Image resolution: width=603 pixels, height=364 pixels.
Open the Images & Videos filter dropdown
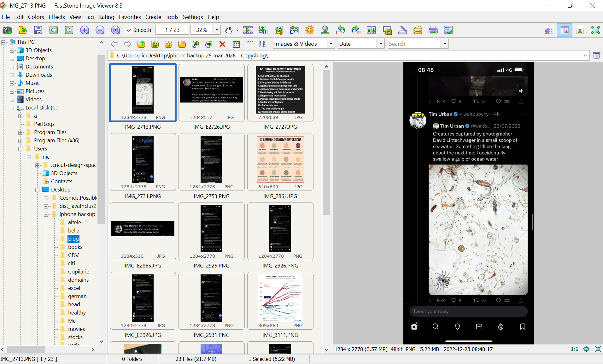coord(331,44)
